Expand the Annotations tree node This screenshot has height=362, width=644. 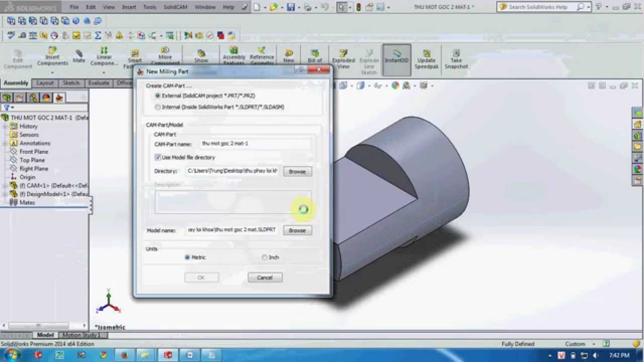pos(5,143)
